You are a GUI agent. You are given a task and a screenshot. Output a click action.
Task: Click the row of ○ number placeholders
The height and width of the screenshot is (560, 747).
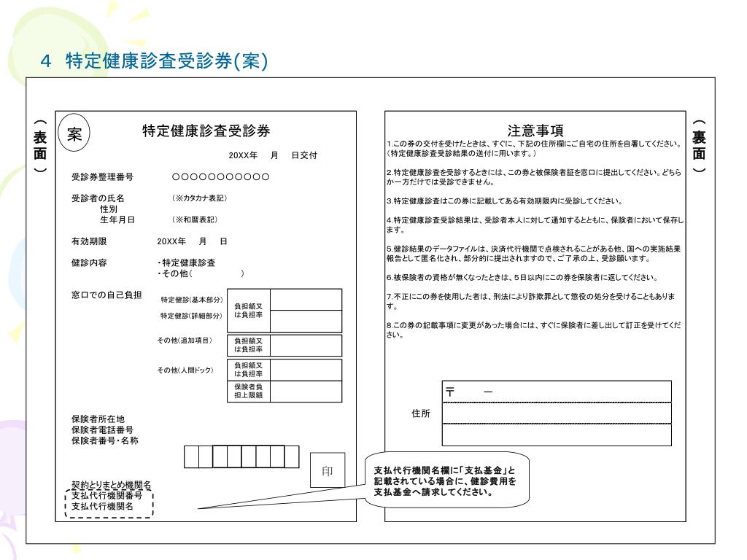click(220, 176)
